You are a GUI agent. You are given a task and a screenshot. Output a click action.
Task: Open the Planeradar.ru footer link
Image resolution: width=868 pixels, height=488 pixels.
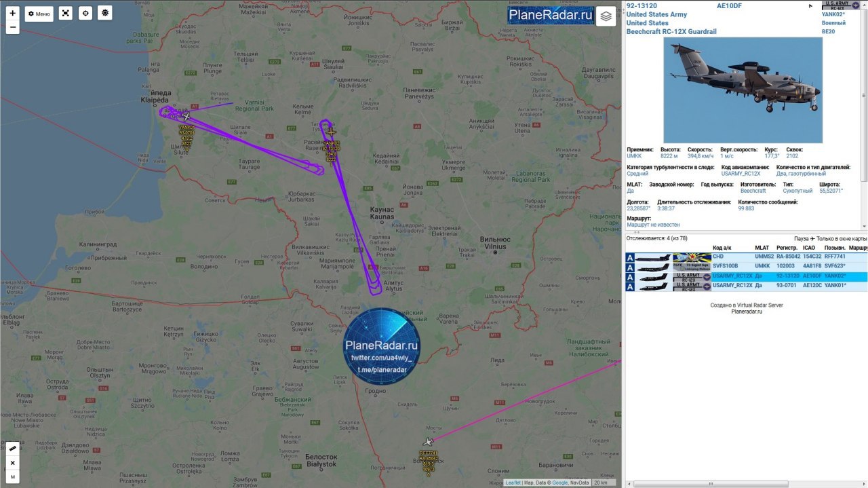747,312
